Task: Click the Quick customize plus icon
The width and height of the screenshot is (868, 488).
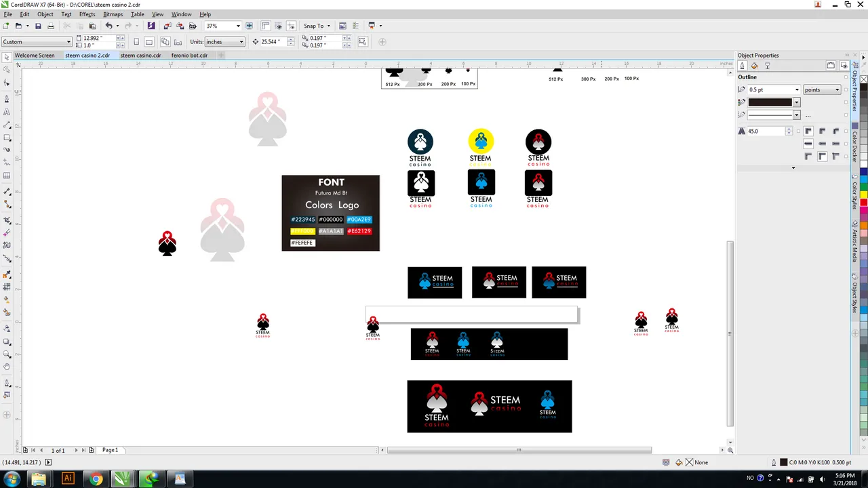Action: pos(382,42)
